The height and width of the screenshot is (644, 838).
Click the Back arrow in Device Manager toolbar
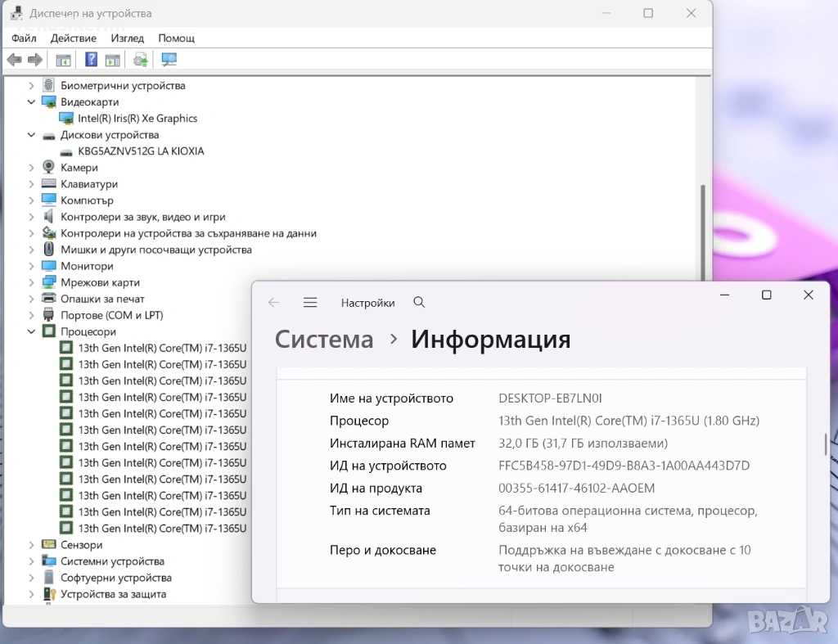[x=14, y=60]
